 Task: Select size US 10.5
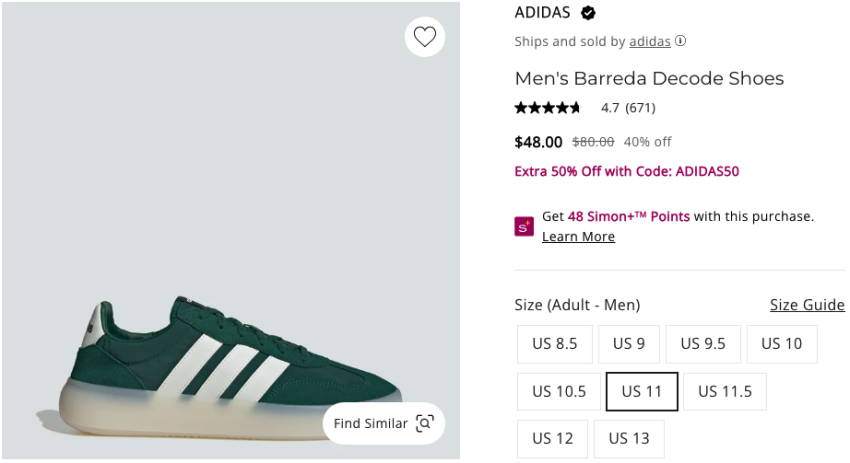559,392
